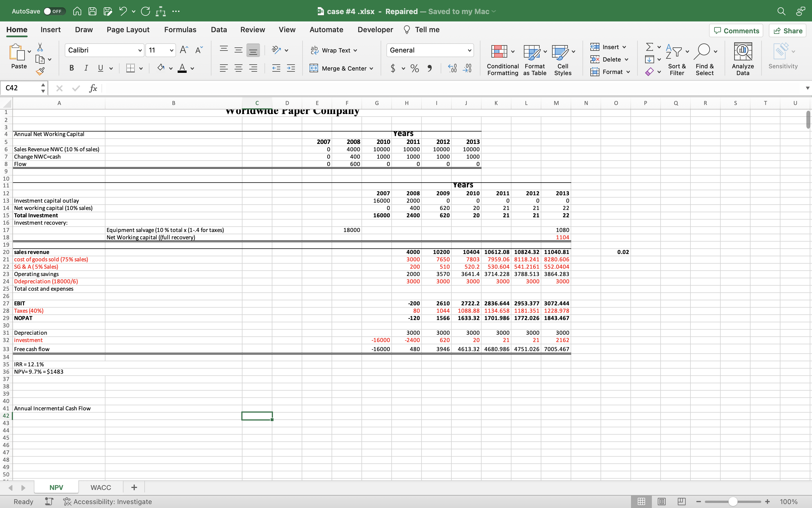This screenshot has height=508, width=812.
Task: Click the Paste clipboard icon
Action: (x=17, y=52)
